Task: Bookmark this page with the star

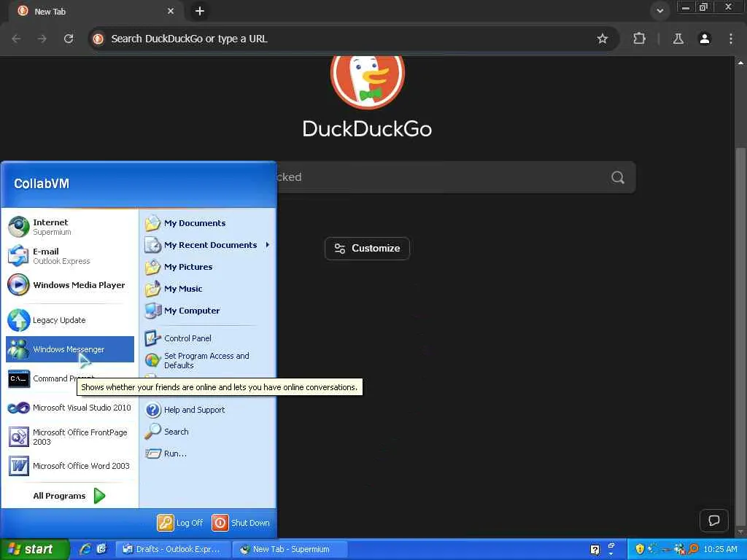Action: tap(602, 39)
